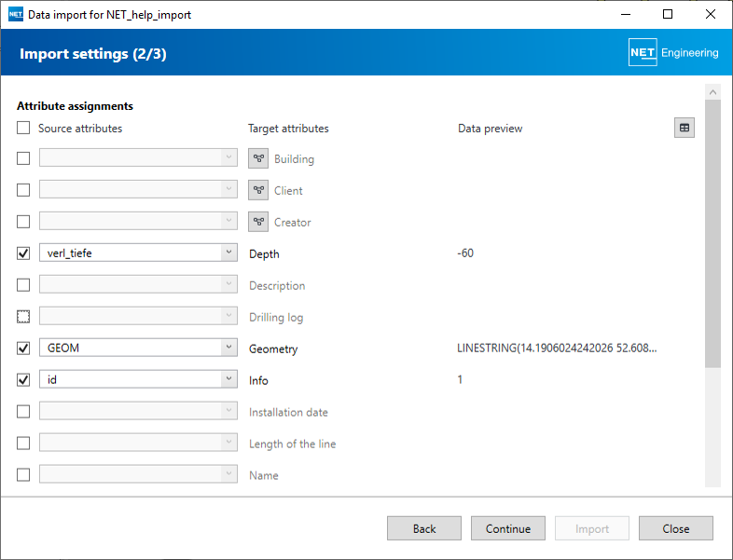Toggle the Drilling log checkbox
733x560 pixels.
click(23, 317)
